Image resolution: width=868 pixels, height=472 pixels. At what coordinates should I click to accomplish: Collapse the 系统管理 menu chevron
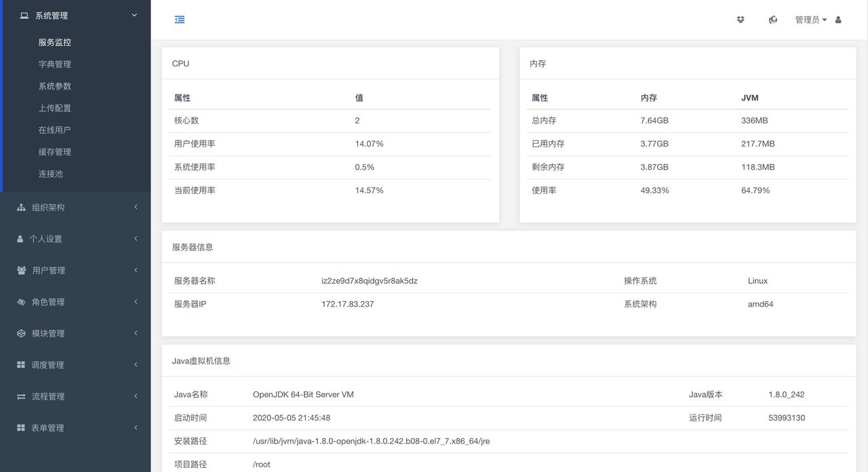(x=134, y=15)
